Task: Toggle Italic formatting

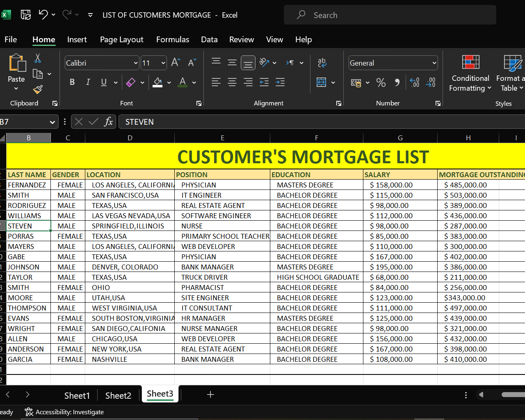Action: (x=88, y=82)
